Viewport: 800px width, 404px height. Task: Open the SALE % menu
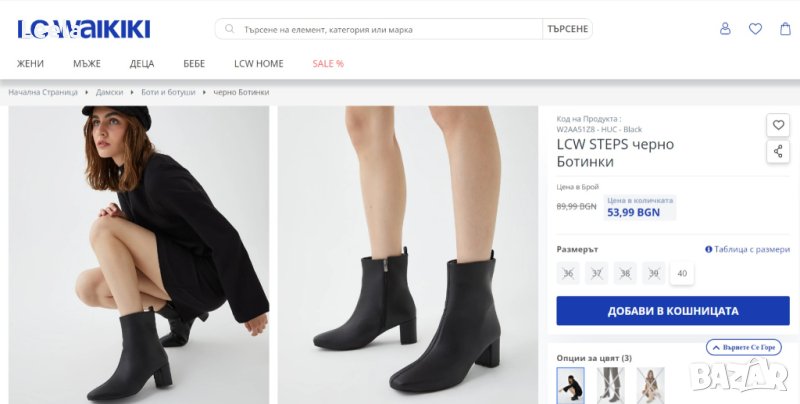click(x=328, y=64)
